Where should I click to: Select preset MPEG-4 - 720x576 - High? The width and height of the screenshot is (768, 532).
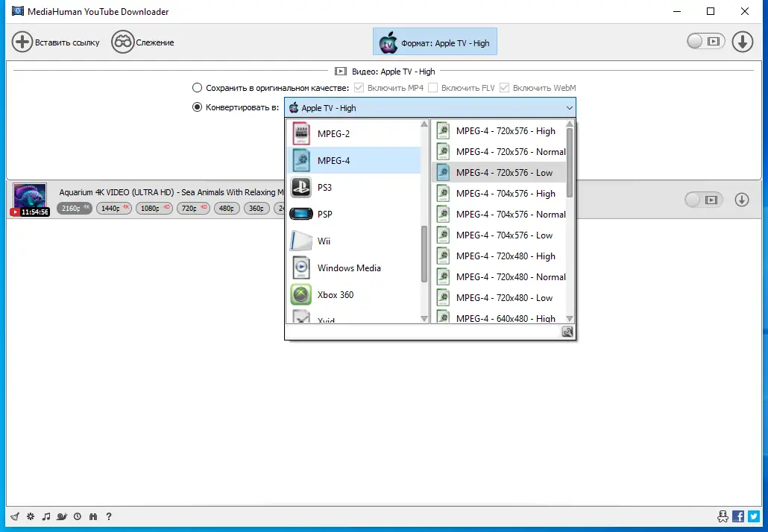pos(499,130)
